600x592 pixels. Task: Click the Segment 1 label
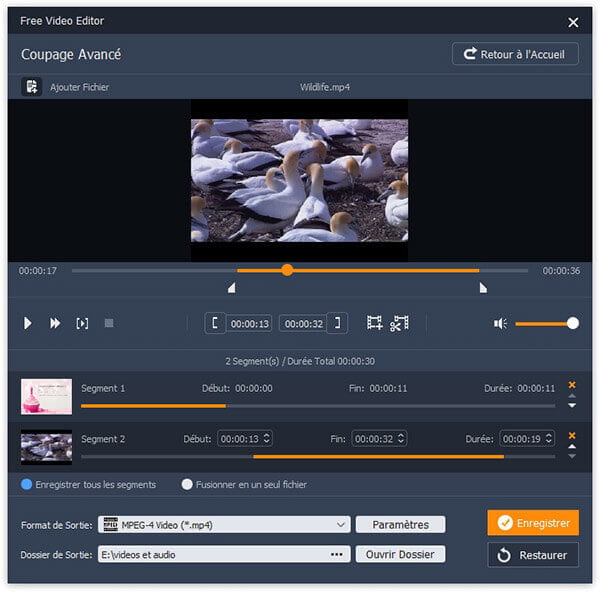click(103, 388)
